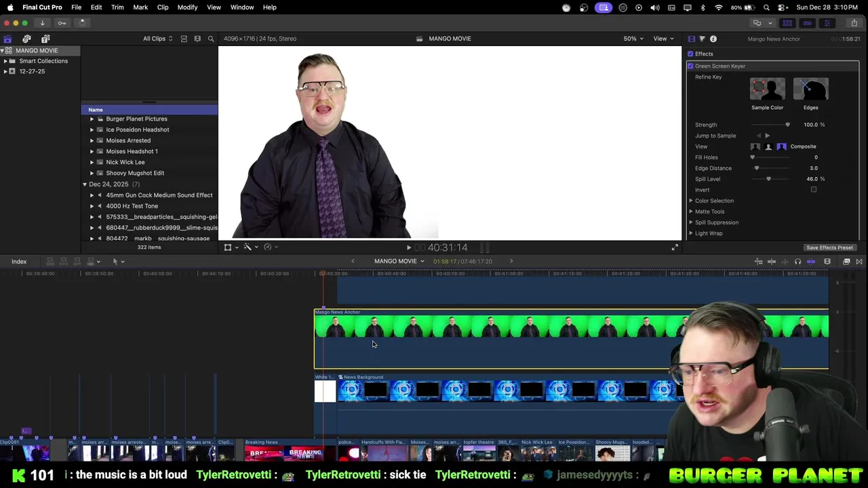
Task: Switch keyer view to Composite icon
Action: point(781,146)
